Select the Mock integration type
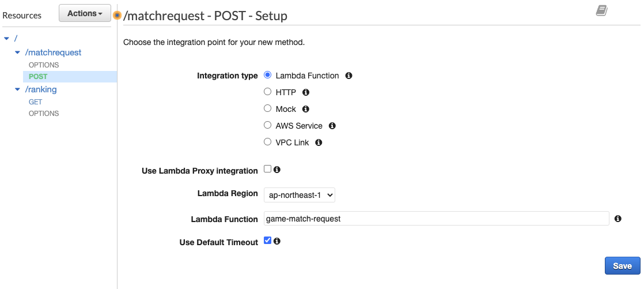The height and width of the screenshot is (289, 644). tap(267, 108)
